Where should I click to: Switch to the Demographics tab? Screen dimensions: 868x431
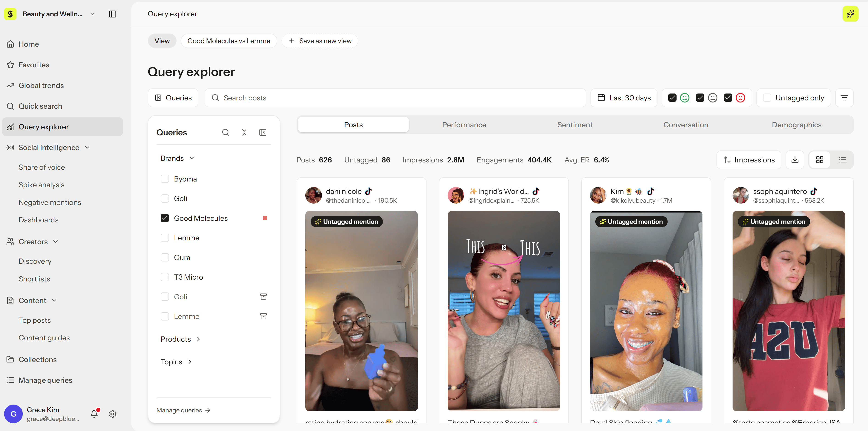coord(797,125)
